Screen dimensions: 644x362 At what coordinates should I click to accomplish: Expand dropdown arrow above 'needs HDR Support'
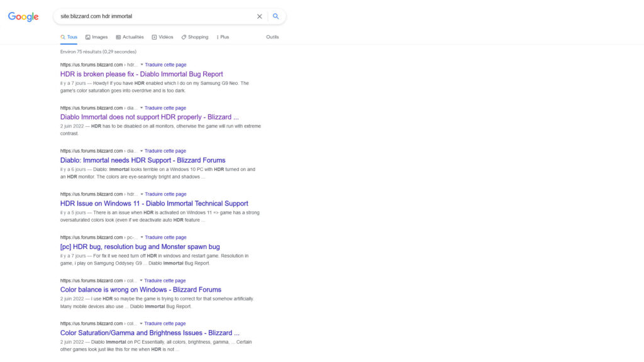click(x=142, y=151)
